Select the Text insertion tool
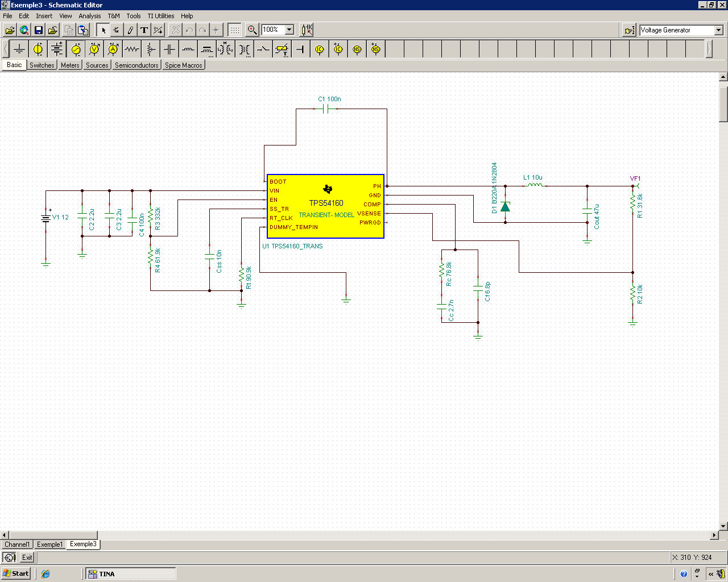Viewport: 728px width, 582px height. (x=144, y=30)
